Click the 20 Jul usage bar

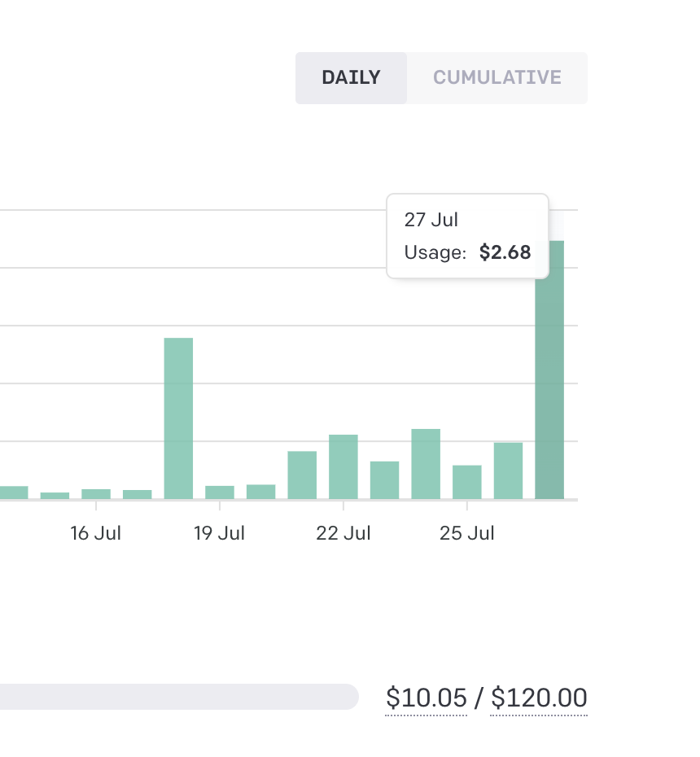260,492
